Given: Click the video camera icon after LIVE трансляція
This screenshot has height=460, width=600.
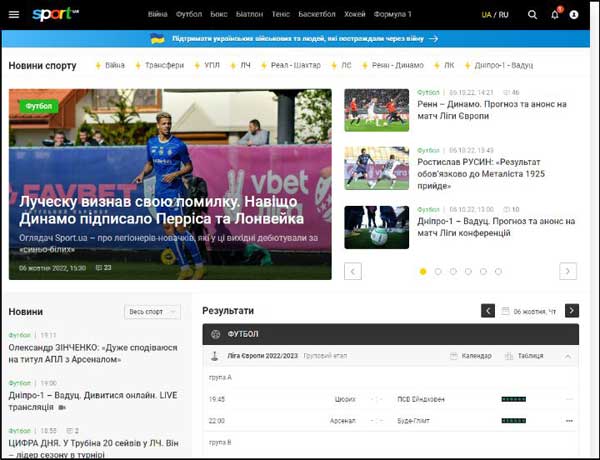Looking at the screenshot, I should coord(62,408).
